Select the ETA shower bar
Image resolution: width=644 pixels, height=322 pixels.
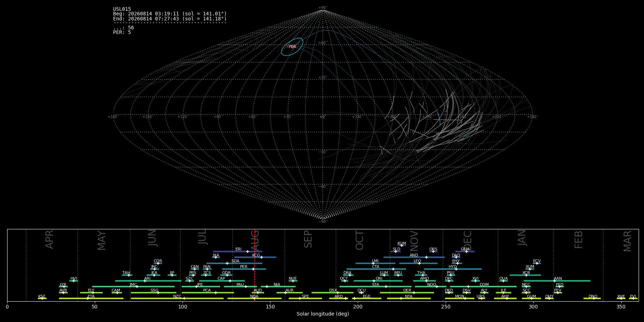click(91, 298)
